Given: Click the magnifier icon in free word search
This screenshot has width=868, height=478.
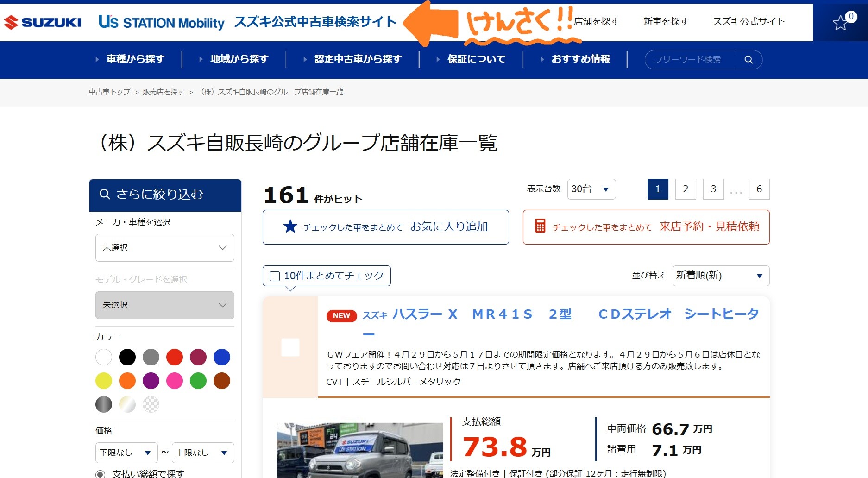Looking at the screenshot, I should tap(748, 60).
